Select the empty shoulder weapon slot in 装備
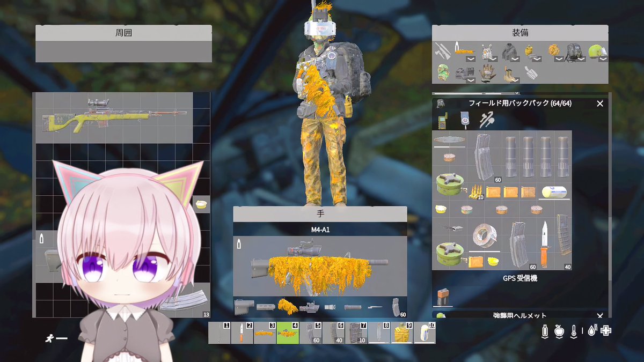The height and width of the screenshot is (362, 644). 443,52
